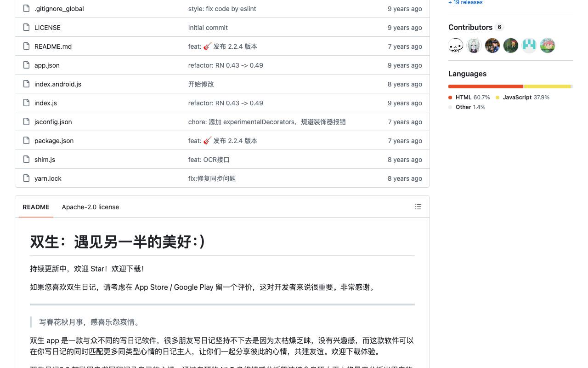The height and width of the screenshot is (368, 588).
Task: Click '8 years ago' in the yarn.lock row
Action: tap(405, 178)
